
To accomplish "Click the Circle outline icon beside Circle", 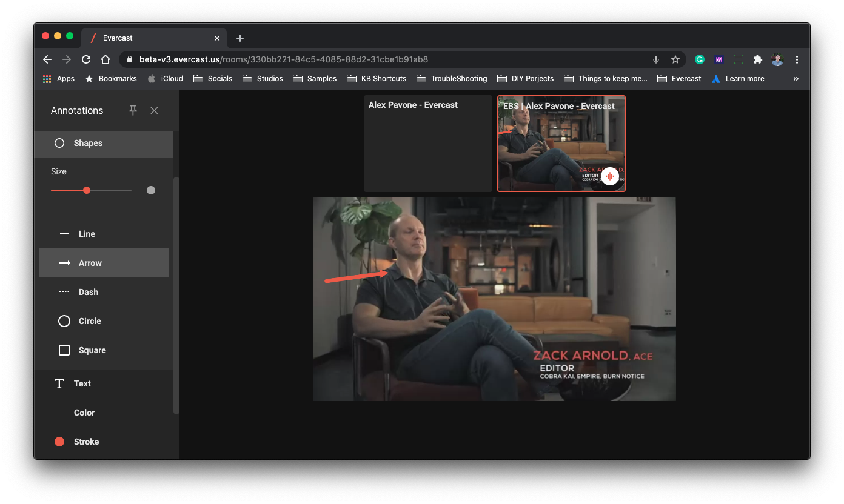I will [x=64, y=321].
